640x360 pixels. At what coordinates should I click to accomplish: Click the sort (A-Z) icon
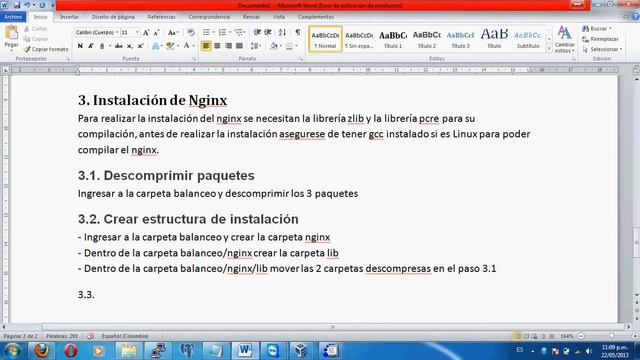point(282,32)
